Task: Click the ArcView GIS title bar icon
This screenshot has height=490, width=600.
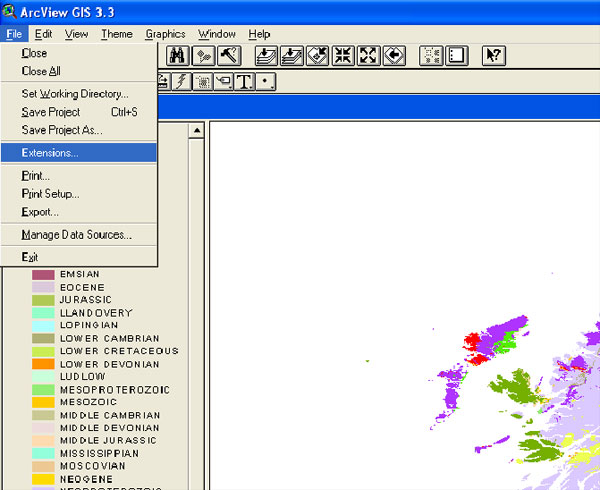Action: coord(9,11)
